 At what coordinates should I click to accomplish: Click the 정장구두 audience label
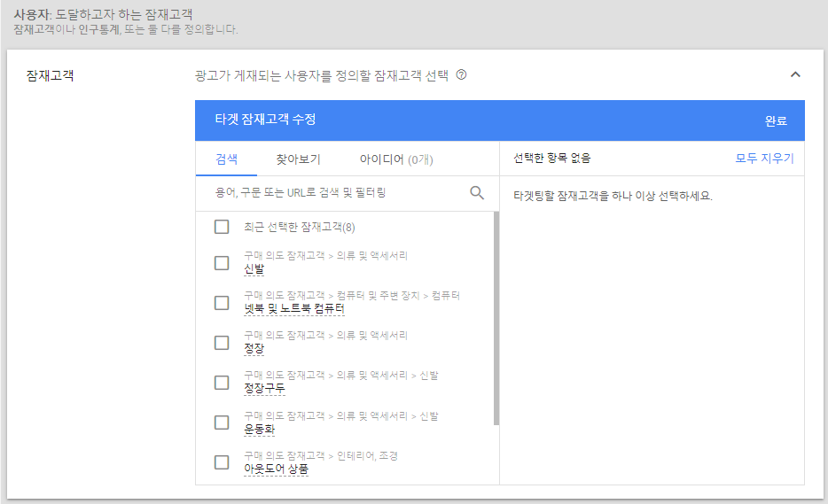click(x=264, y=389)
